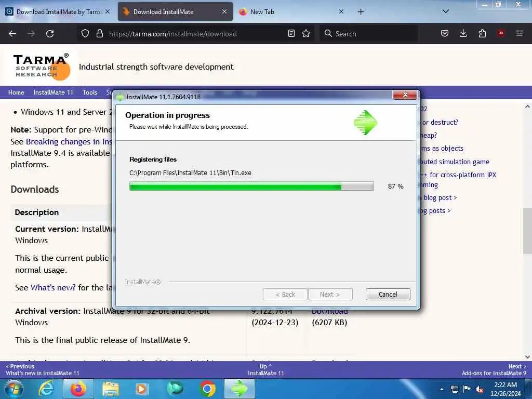Screen dimensions: 532x399
Task: Click the Tarma Software Research logo
Action: 41,67
